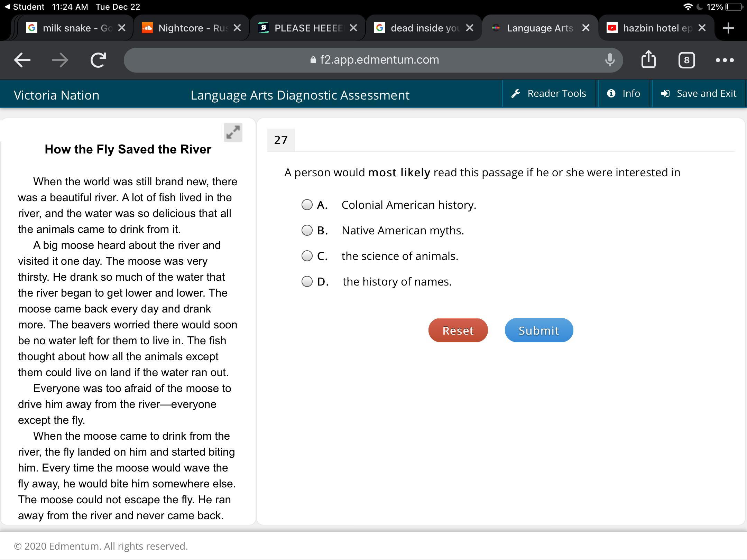
Task: Select answer B Native American myths
Action: point(307,230)
